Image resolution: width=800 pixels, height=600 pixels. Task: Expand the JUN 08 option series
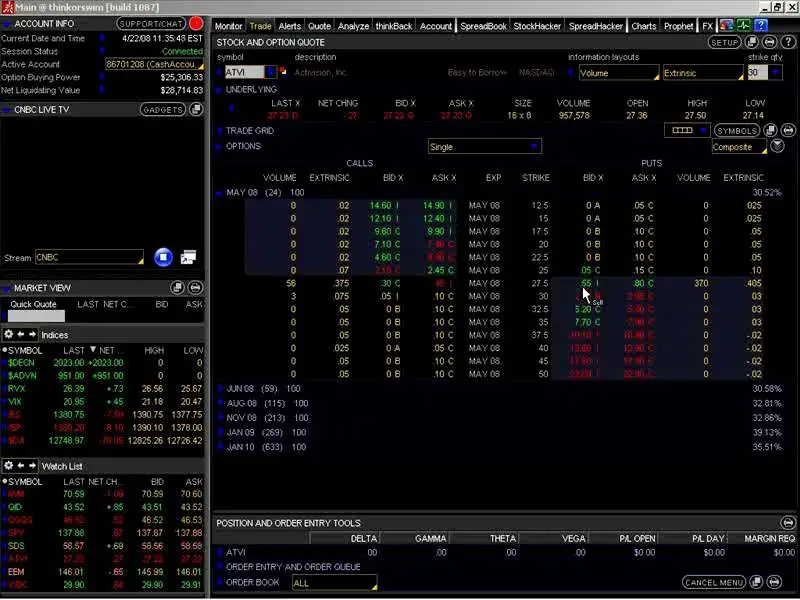[x=220, y=389]
